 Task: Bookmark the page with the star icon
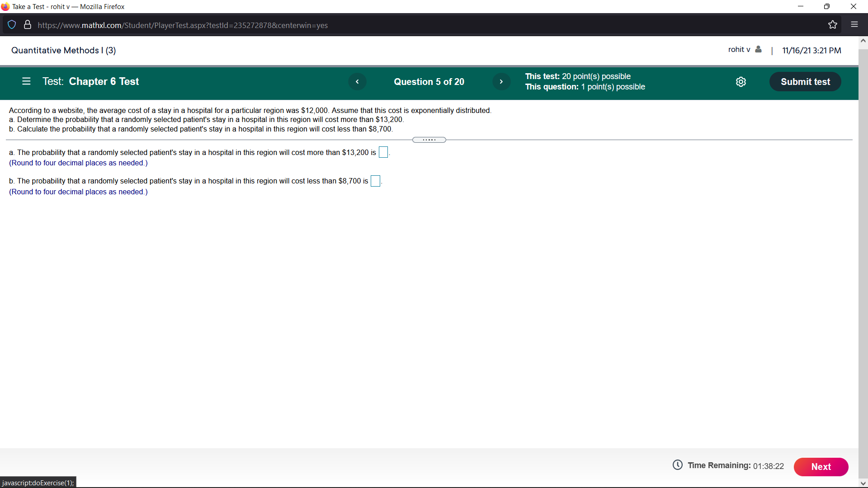(x=833, y=25)
